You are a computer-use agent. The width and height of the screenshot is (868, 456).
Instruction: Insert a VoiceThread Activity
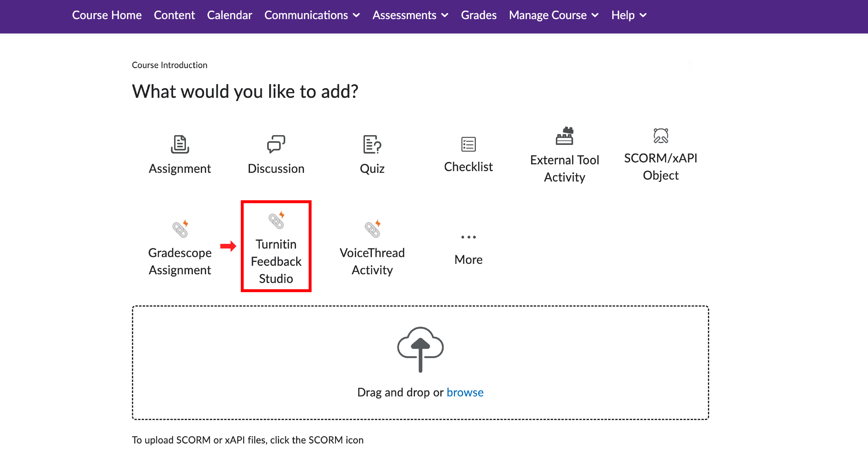pos(372,246)
